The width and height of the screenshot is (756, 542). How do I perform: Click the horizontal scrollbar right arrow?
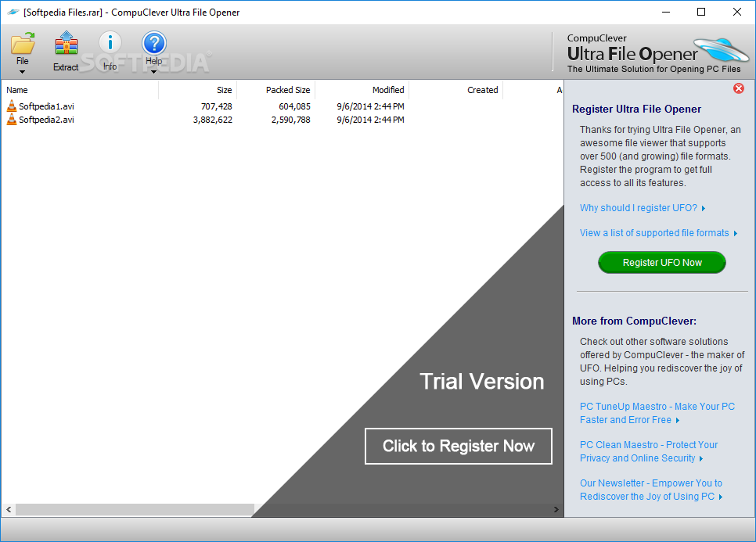point(556,509)
